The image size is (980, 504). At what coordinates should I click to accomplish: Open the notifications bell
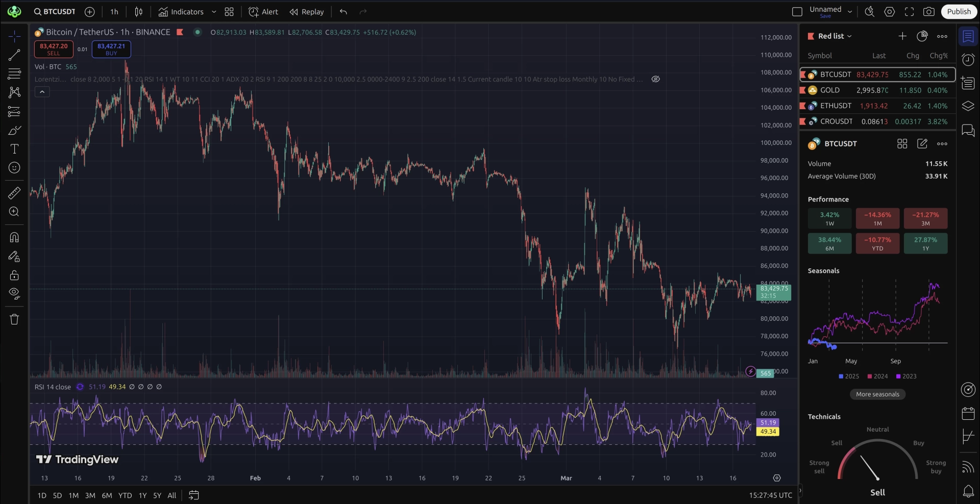tap(968, 491)
